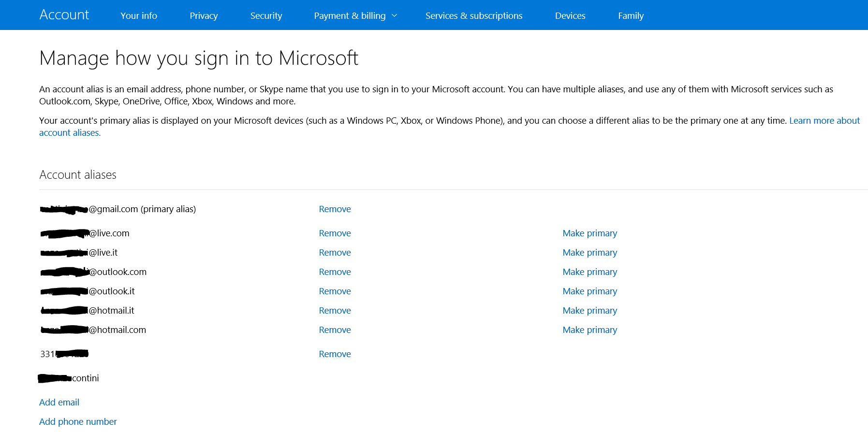Open Services & subscriptions page
The width and height of the screenshot is (868, 432).
click(473, 16)
